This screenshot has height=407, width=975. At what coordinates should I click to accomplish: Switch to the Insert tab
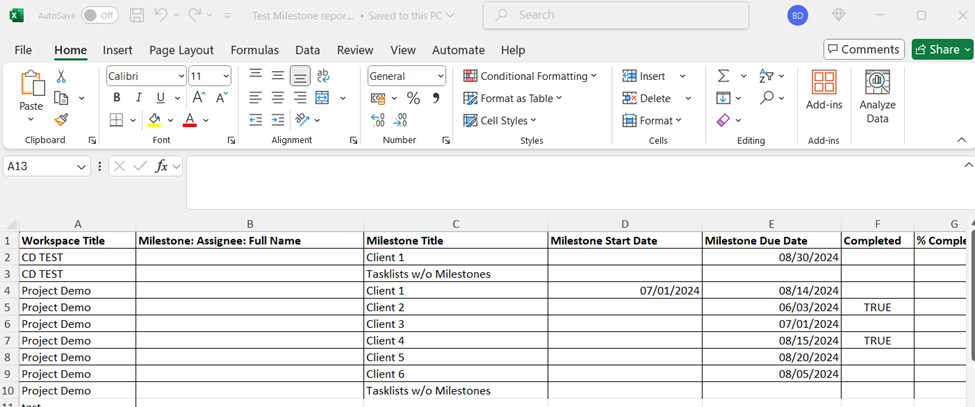point(118,50)
